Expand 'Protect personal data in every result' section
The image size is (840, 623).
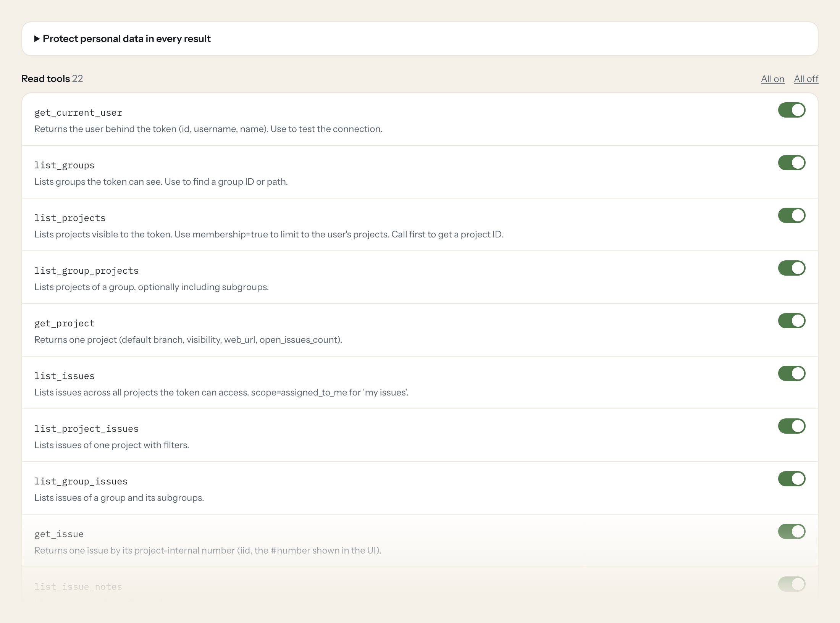122,39
